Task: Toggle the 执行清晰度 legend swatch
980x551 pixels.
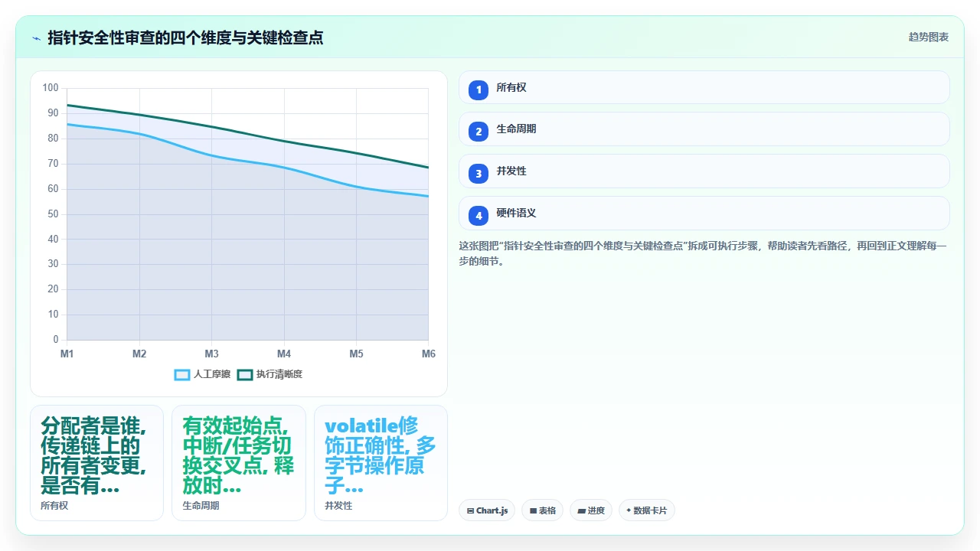Action: click(245, 374)
